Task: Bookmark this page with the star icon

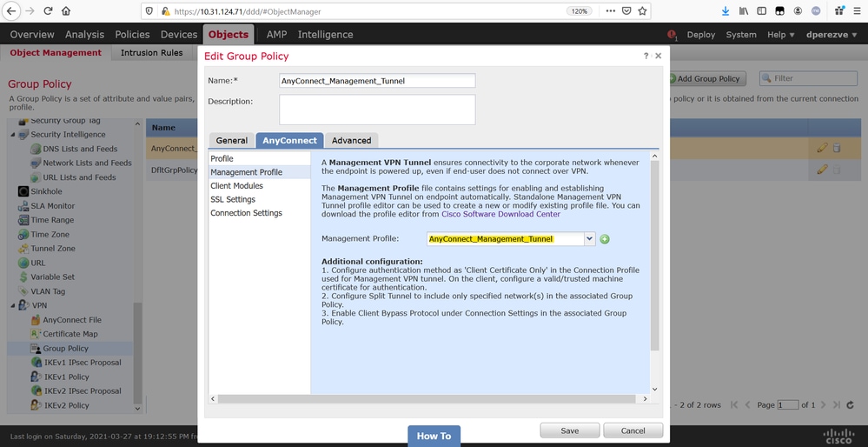Action: point(642,11)
